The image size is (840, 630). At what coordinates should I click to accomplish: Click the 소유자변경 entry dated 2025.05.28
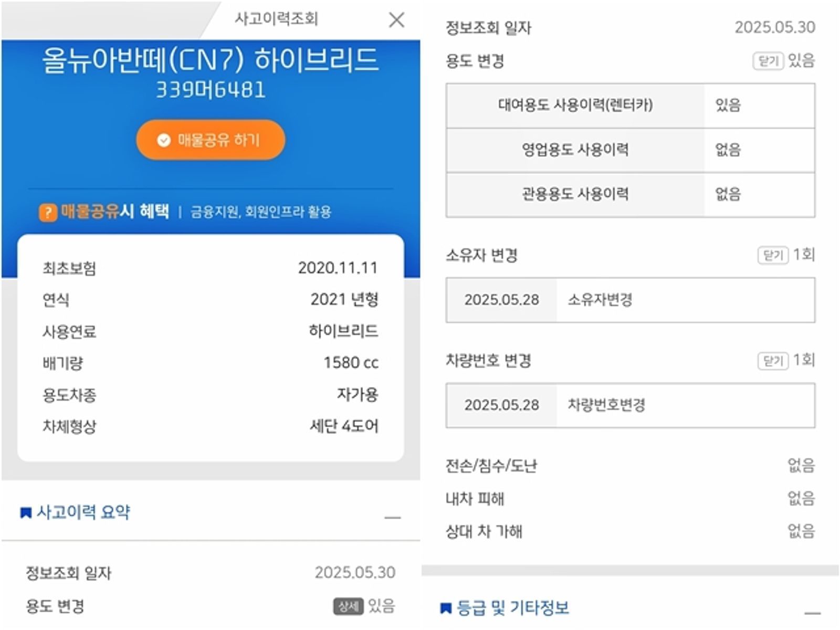point(631,300)
